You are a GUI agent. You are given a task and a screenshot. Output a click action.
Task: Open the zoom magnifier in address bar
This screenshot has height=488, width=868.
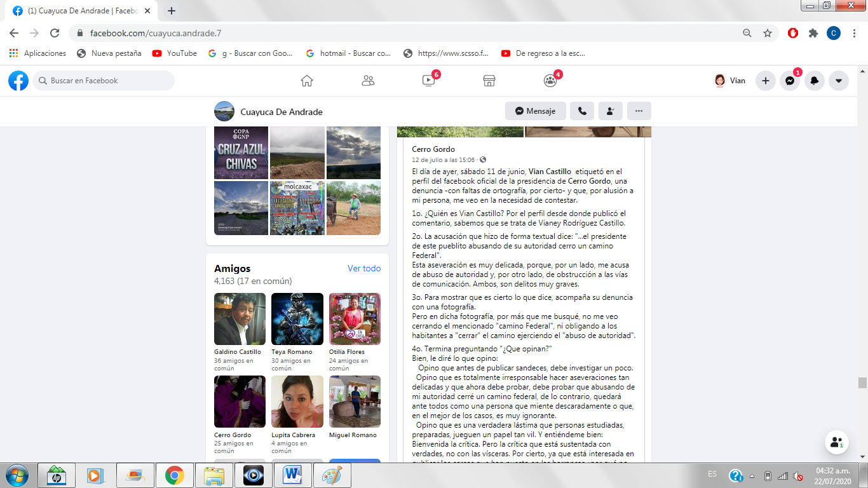pyautogui.click(x=747, y=33)
